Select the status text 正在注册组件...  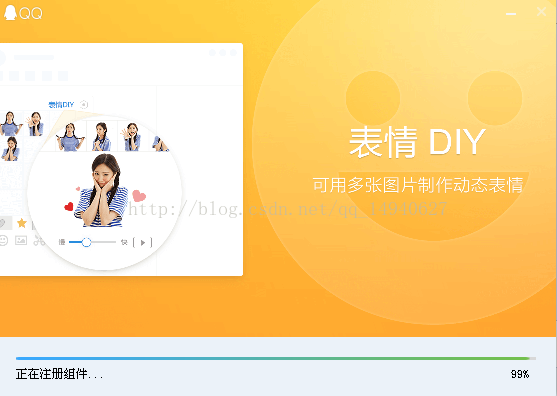pyautogui.click(x=59, y=374)
